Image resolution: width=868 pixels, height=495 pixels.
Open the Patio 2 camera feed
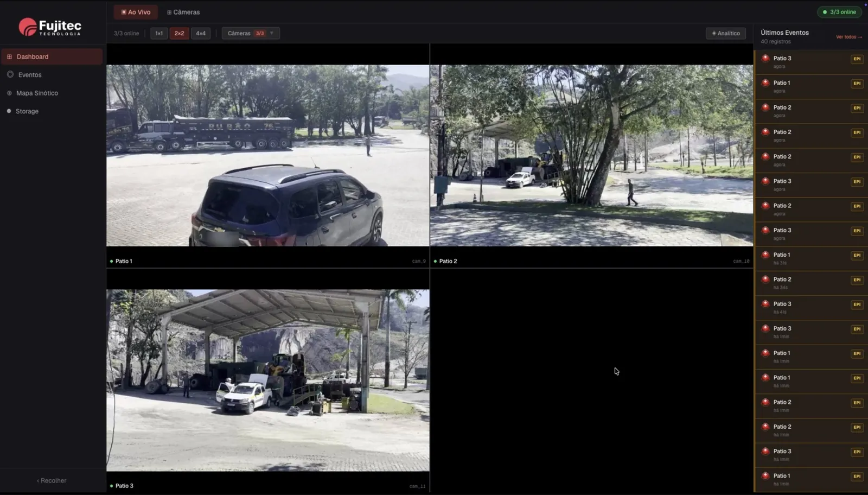point(591,156)
